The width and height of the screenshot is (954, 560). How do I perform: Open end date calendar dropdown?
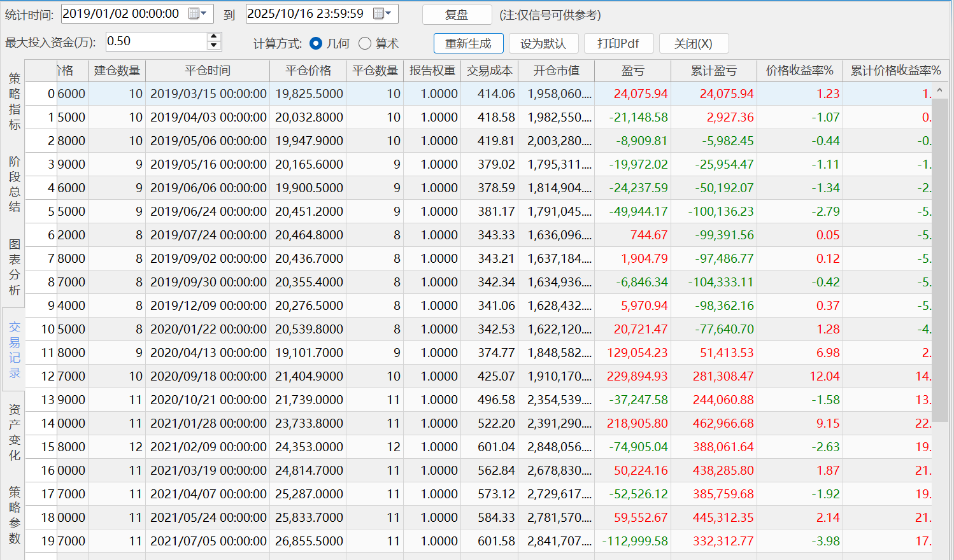382,14
